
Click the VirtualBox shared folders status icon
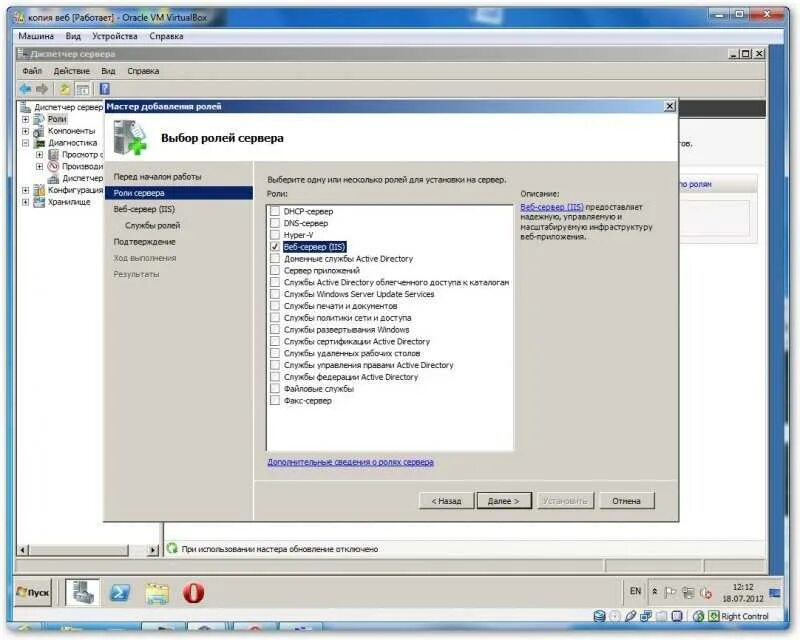pyautogui.click(x=661, y=616)
